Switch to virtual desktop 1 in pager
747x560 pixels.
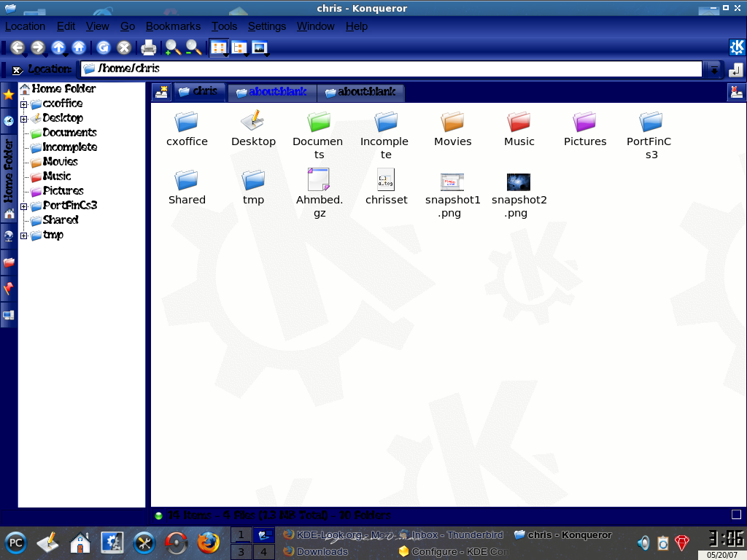(x=241, y=534)
